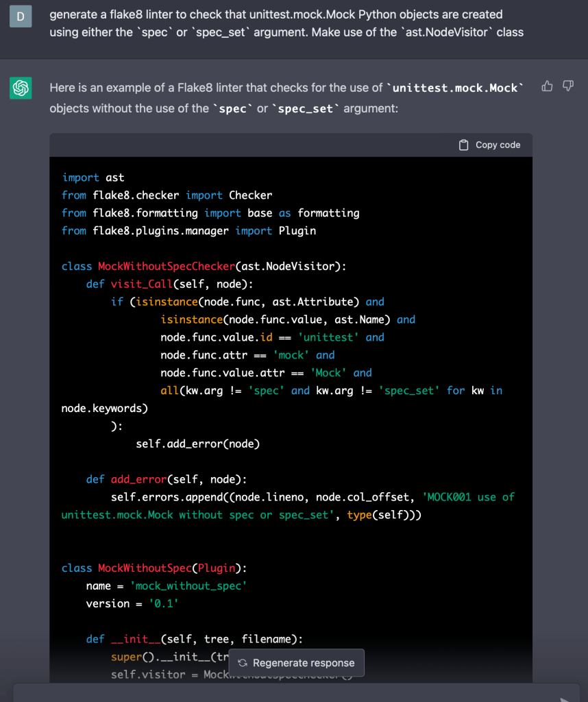Click the version '0.1' string value
588x702 pixels.
(163, 603)
